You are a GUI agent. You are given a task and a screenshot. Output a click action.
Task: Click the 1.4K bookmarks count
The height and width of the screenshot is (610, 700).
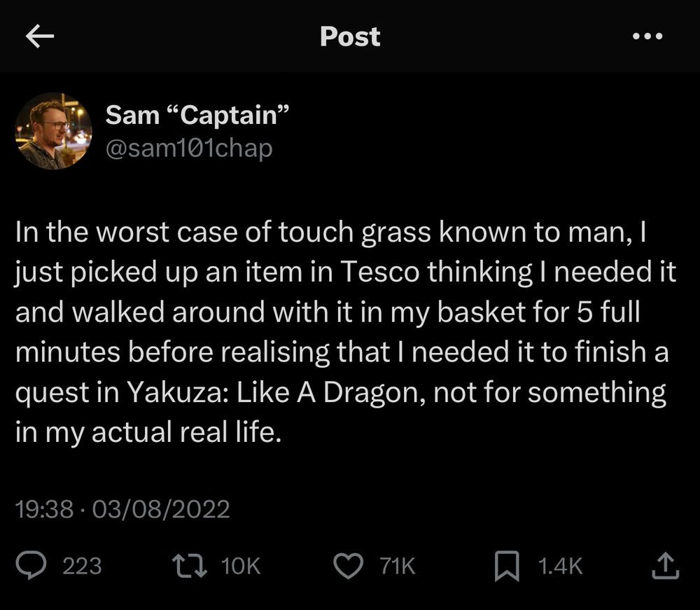tap(560, 566)
